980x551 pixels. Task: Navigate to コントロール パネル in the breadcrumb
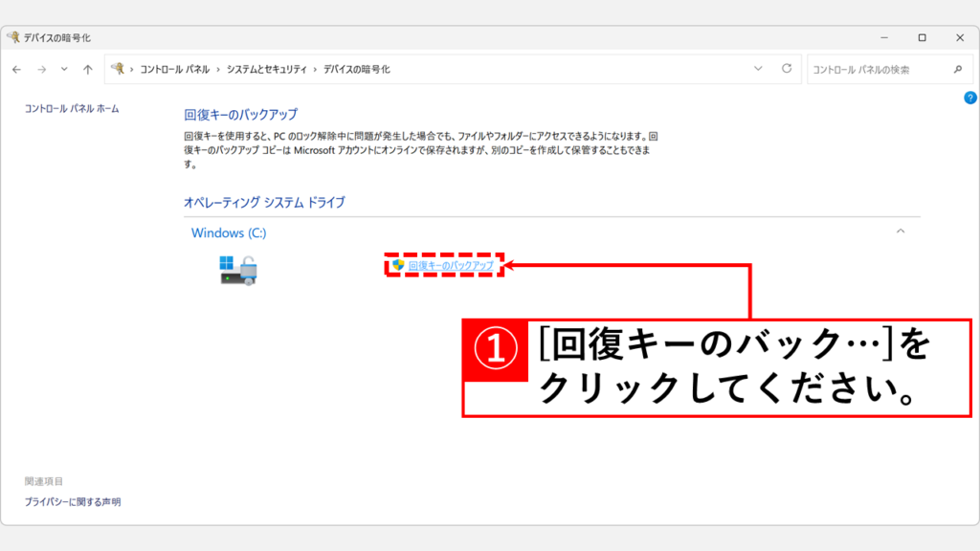(175, 70)
